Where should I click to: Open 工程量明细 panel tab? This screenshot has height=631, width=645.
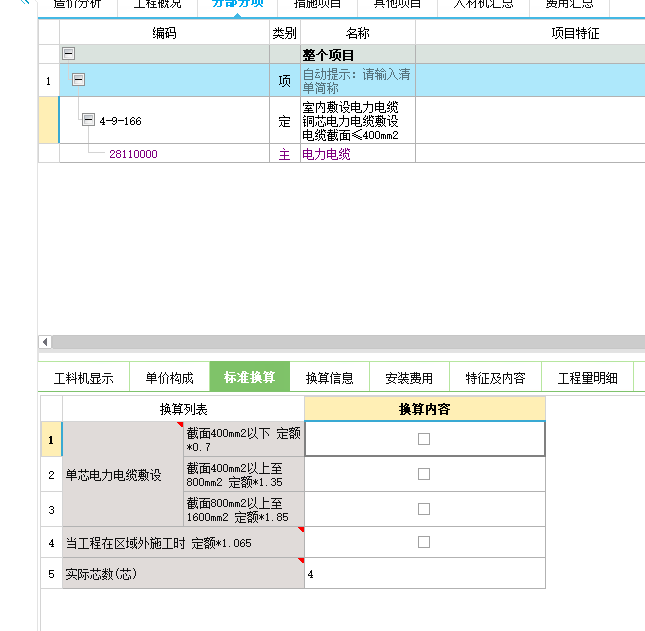click(x=587, y=377)
